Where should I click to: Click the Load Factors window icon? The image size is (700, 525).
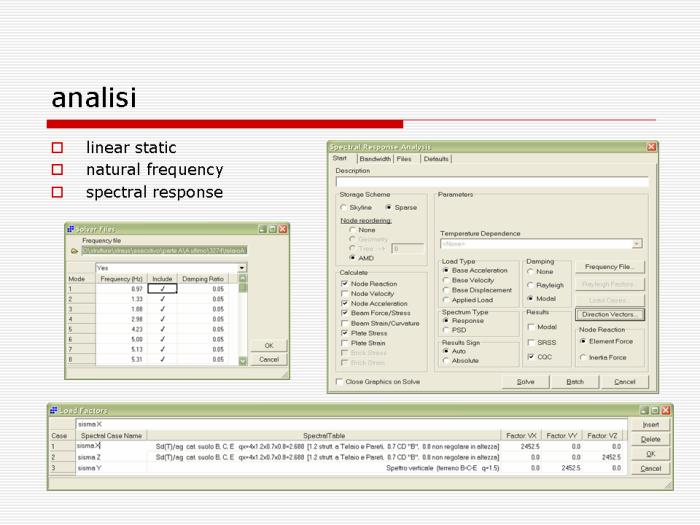(x=54, y=410)
